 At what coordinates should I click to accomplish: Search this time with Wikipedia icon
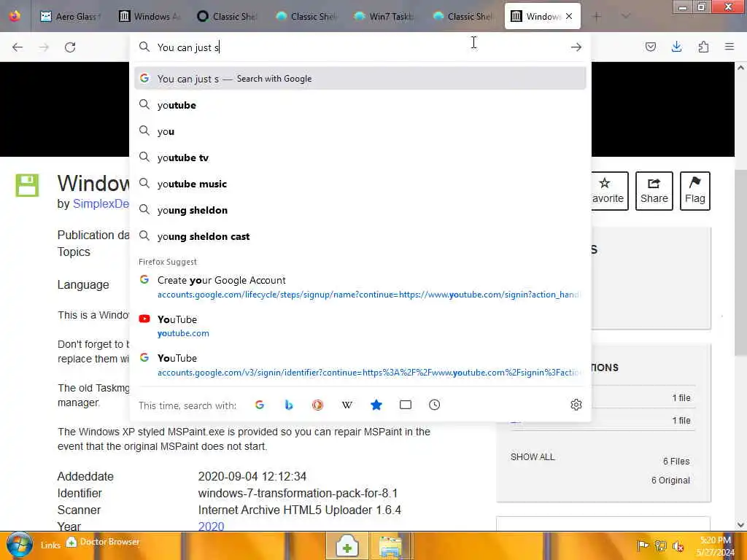click(347, 405)
